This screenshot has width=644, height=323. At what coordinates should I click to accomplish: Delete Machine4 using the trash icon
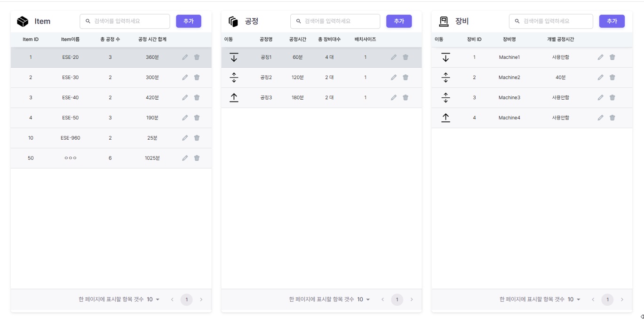pos(612,118)
